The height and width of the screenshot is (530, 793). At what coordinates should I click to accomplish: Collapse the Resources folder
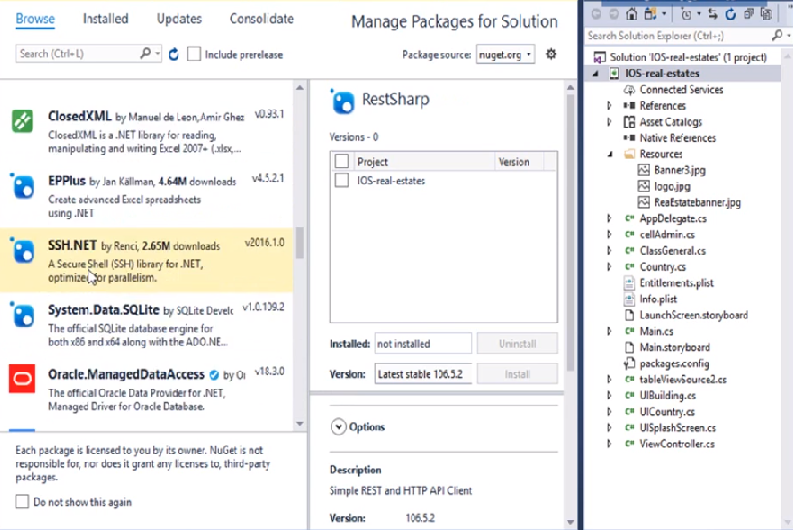[x=610, y=154]
